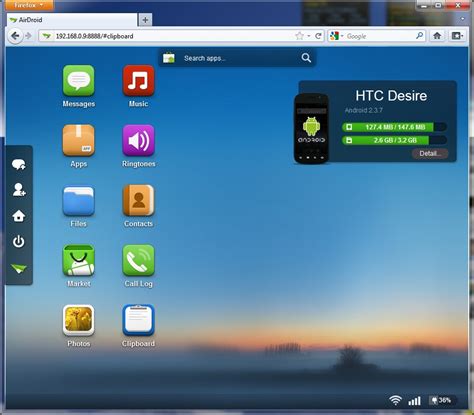Open a new tab with plus button
Screen dimensions: 474x415
coord(145,20)
